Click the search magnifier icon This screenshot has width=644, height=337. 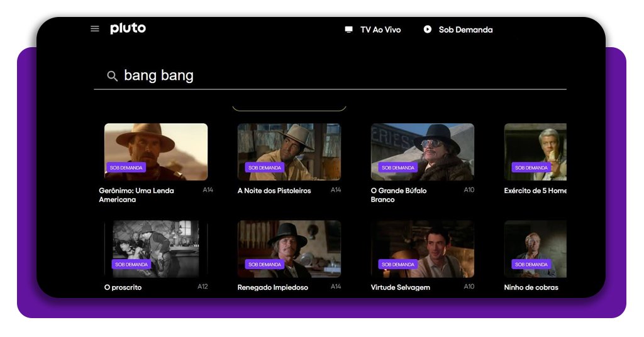[113, 76]
